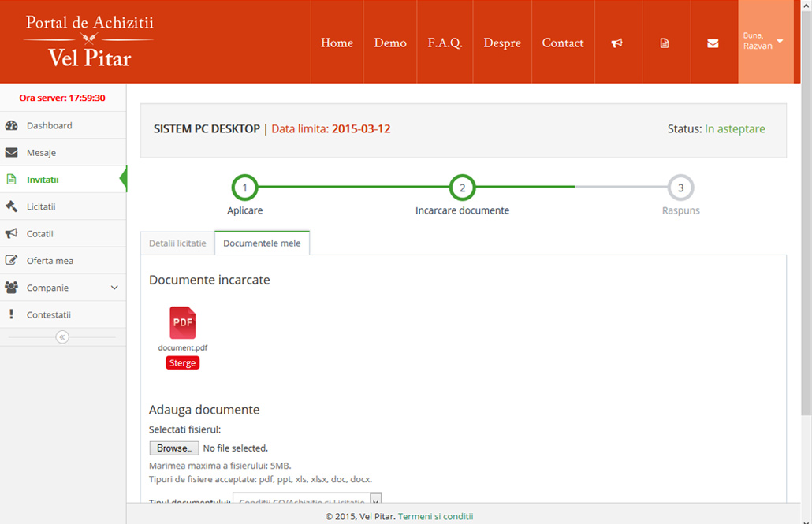Click the Licitatii gavel icon in sidebar
This screenshot has height=524, width=812.
click(11, 206)
